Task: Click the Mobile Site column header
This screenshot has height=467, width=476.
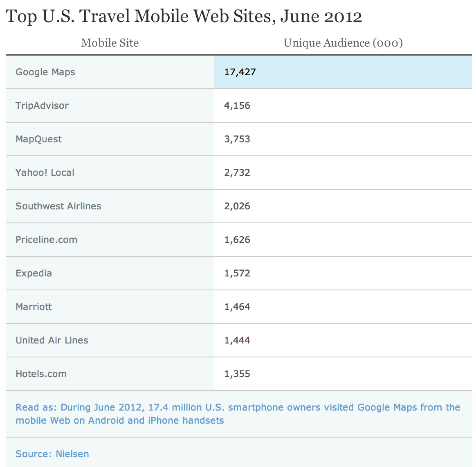Action: tap(110, 43)
